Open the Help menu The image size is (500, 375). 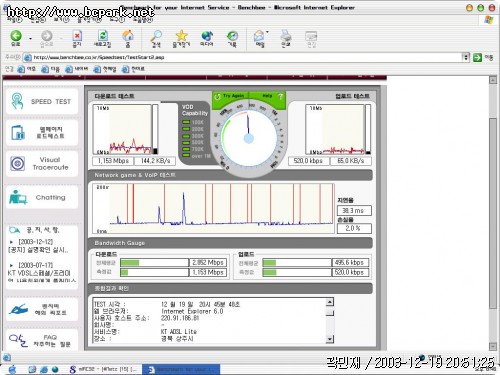click(x=143, y=20)
